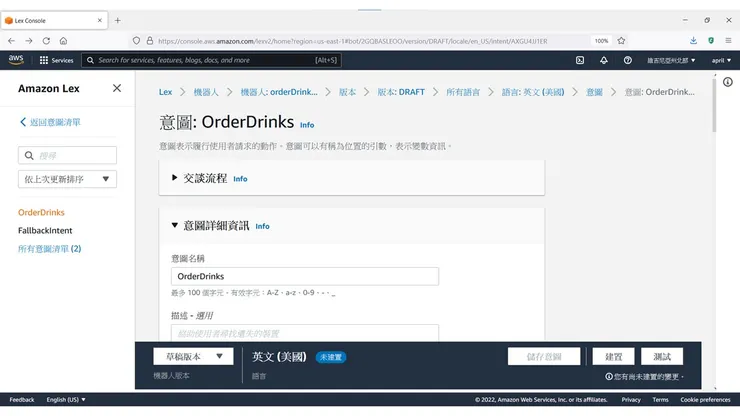Screen dimensions: 740x416
Task: Reload the page
Action: (46, 41)
